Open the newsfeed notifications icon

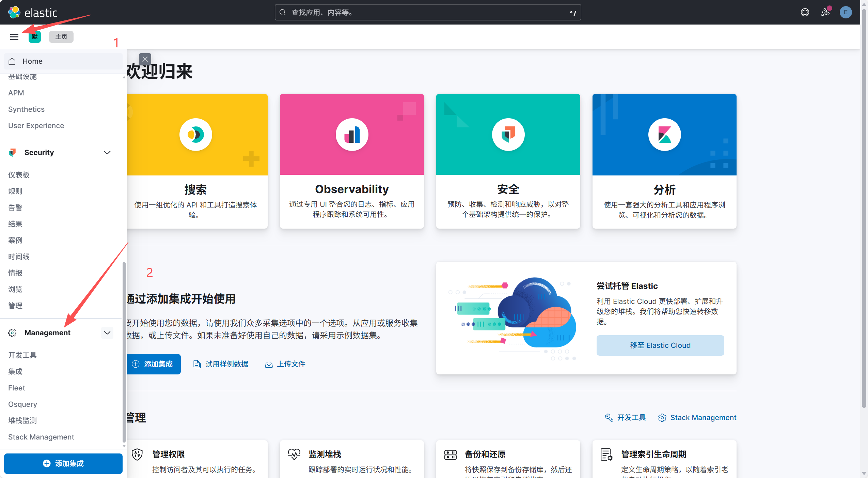[825, 13]
